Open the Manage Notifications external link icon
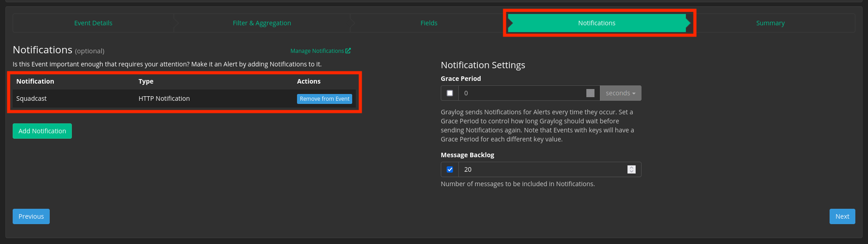This screenshot has width=868, height=244. (x=348, y=51)
